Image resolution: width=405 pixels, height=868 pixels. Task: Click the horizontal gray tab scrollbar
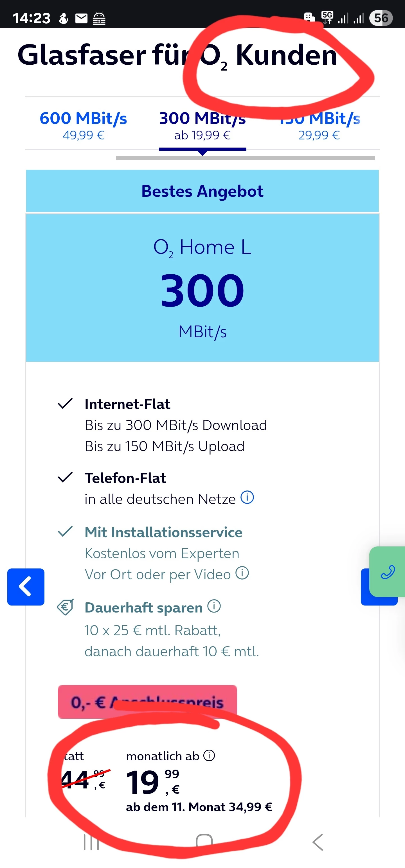[245, 158]
